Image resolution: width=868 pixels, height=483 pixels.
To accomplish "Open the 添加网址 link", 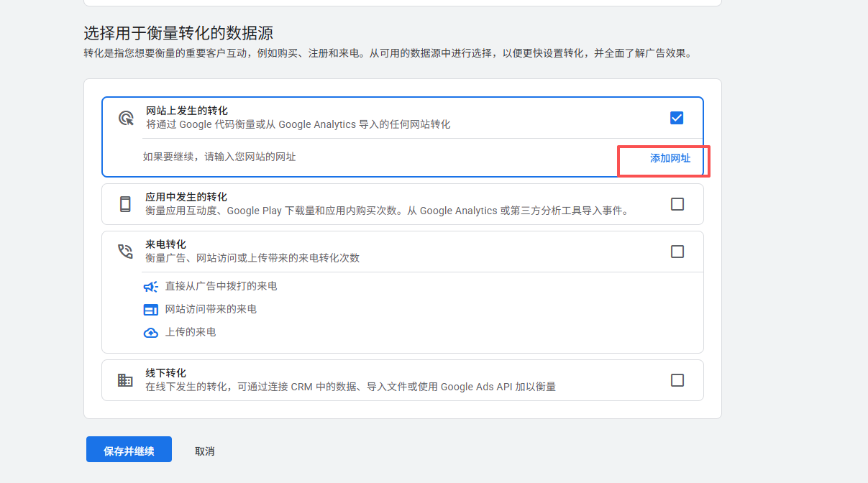I will point(670,158).
